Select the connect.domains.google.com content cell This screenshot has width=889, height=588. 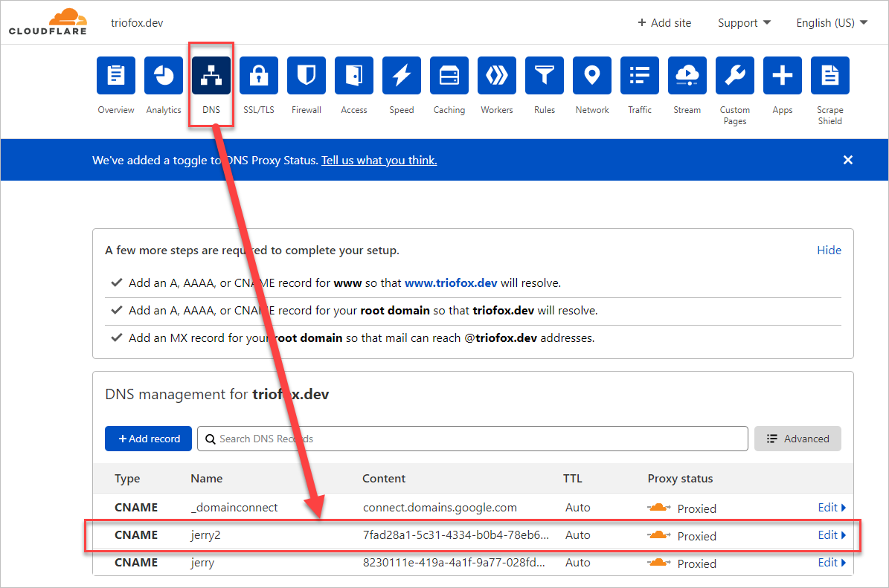tap(440, 508)
